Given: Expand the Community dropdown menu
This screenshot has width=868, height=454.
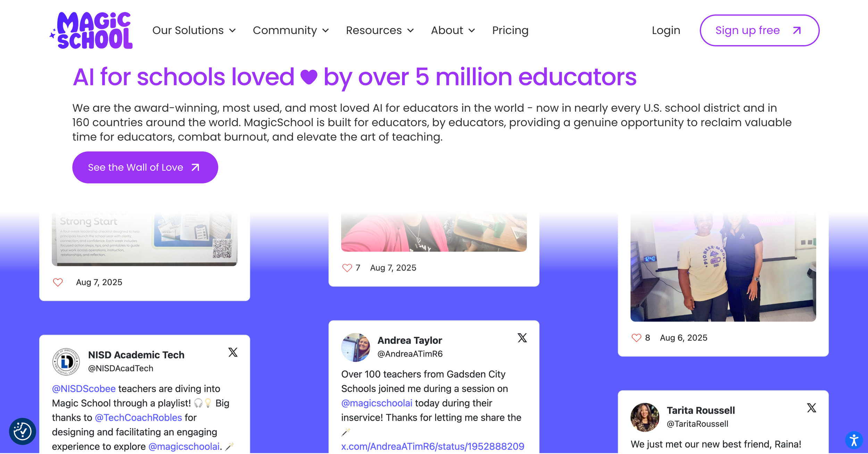Looking at the screenshot, I should click(x=291, y=31).
